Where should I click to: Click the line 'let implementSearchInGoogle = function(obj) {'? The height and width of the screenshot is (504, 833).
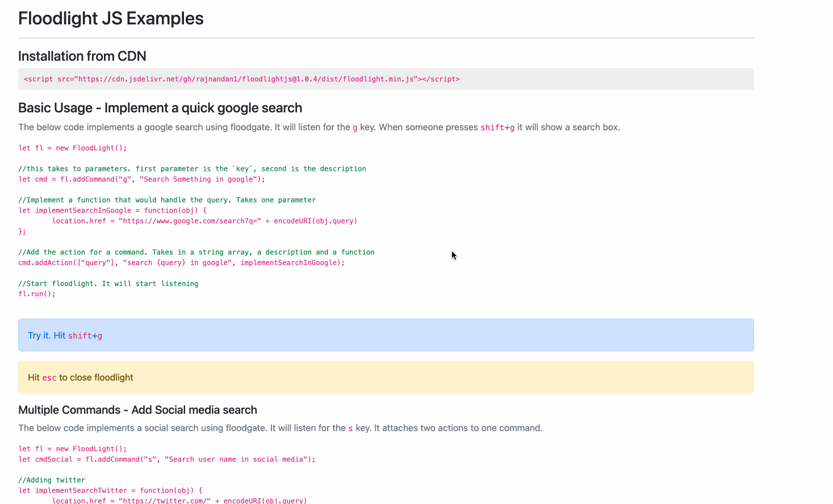[112, 211]
